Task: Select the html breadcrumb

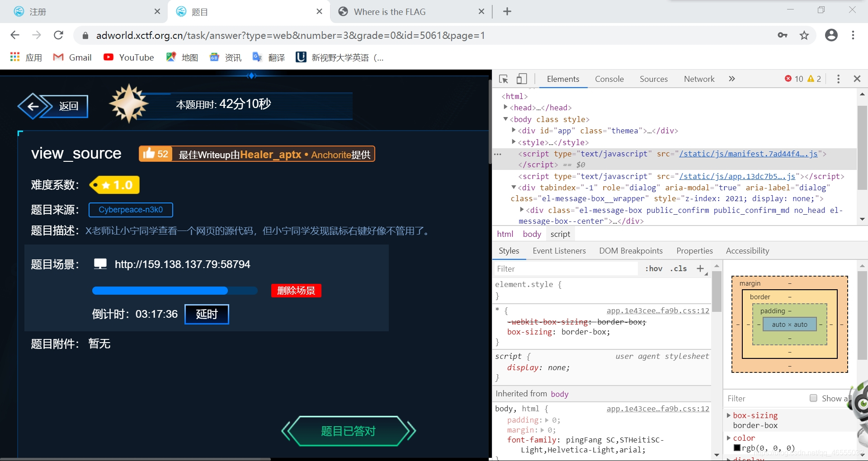Action: click(505, 234)
